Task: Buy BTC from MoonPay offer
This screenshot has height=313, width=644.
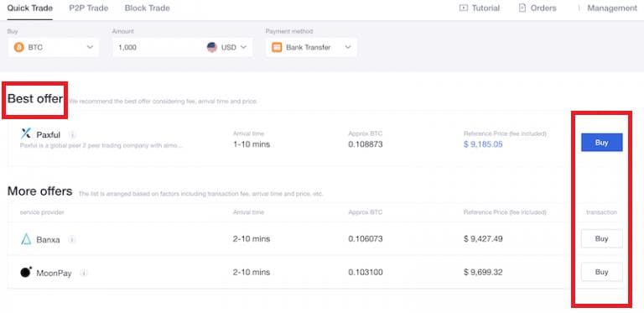Action: [x=602, y=272]
